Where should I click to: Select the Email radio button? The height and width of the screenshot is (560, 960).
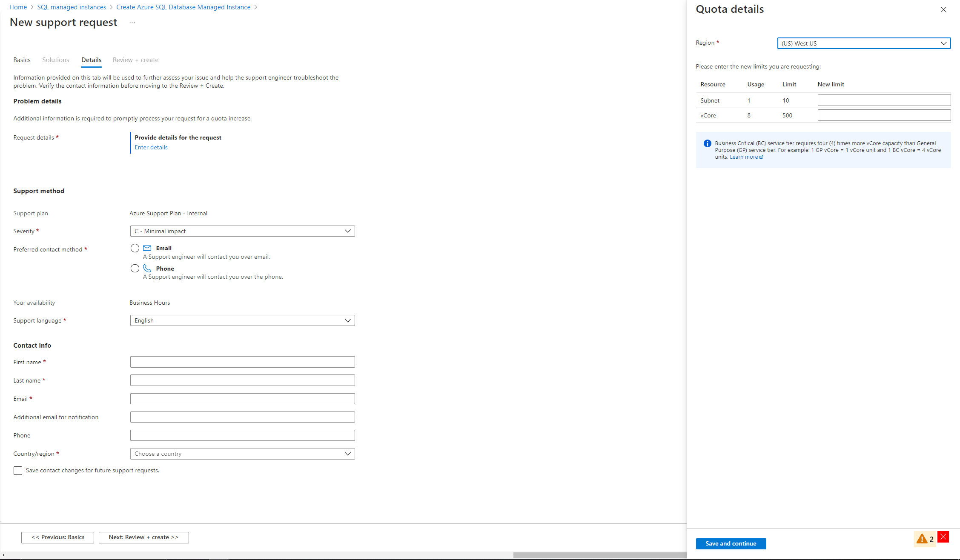click(x=134, y=248)
